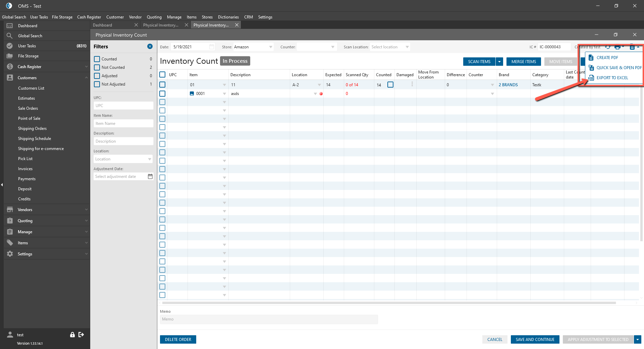Click the image icon beside item 0001
This screenshot has height=349, width=644.
(192, 94)
